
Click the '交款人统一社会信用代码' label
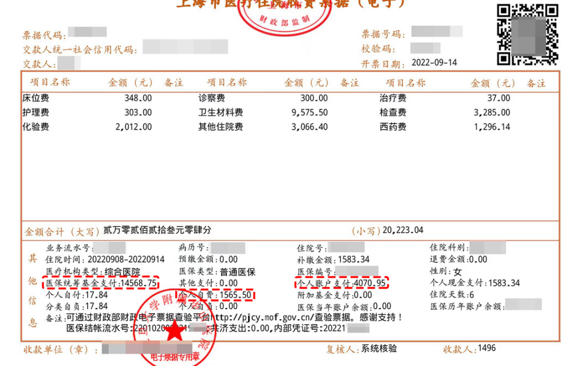(x=80, y=50)
